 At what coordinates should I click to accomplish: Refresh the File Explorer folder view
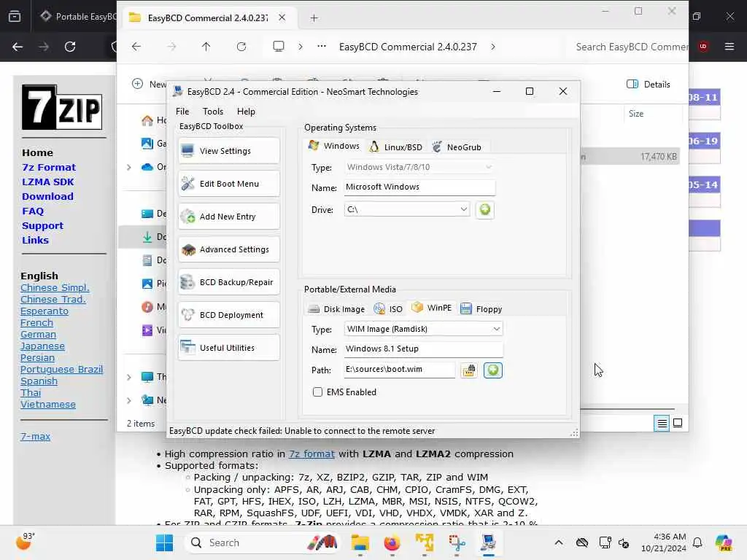pos(241,47)
